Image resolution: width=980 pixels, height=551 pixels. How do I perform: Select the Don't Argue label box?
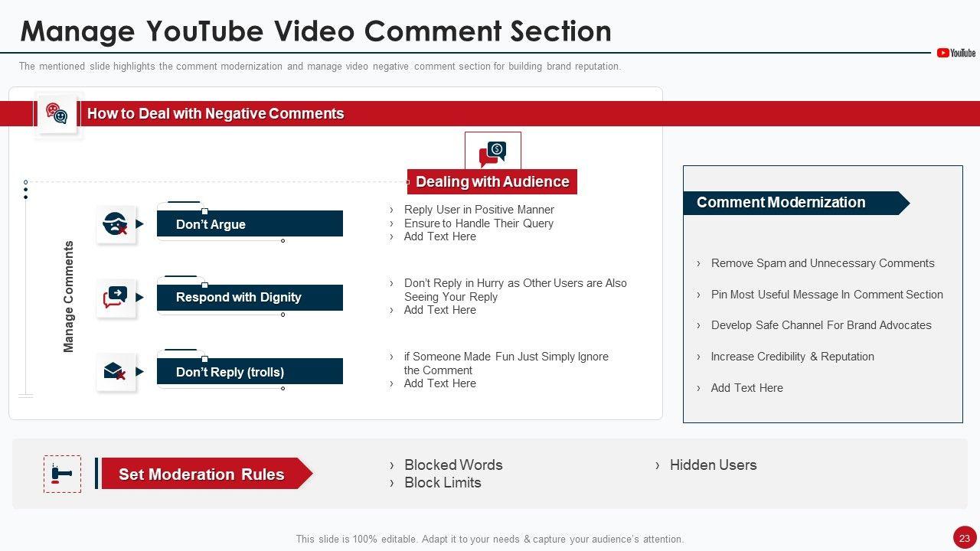[x=250, y=223]
